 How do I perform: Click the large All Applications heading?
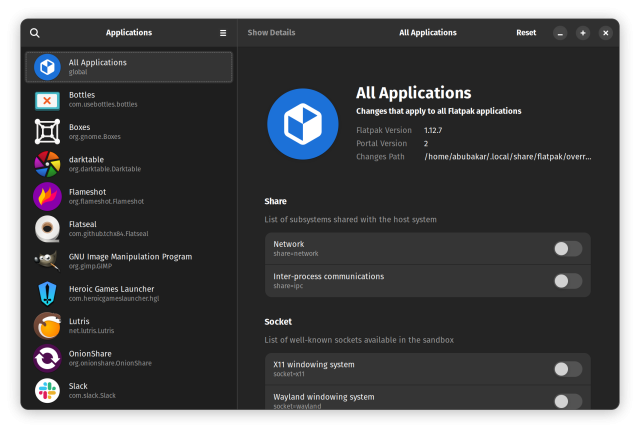413,93
